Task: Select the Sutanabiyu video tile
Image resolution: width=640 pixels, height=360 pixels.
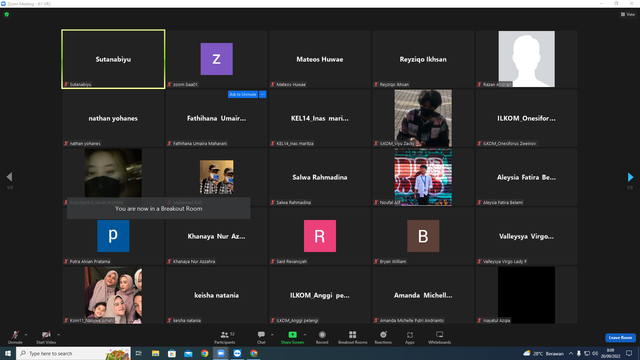Action: pyautogui.click(x=113, y=59)
